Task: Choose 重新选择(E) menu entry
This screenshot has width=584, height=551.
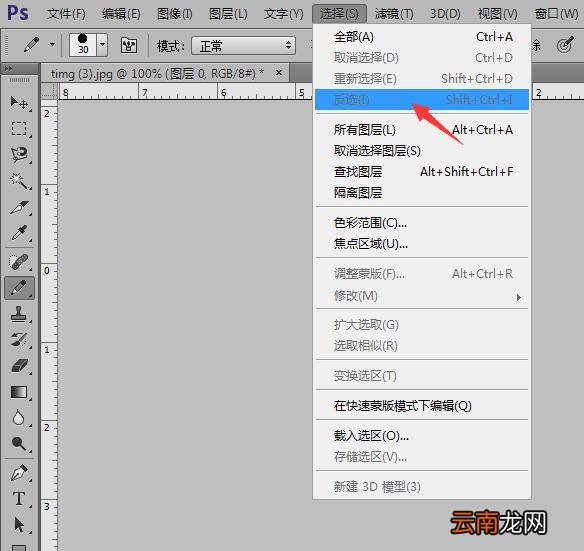Action: (x=423, y=79)
